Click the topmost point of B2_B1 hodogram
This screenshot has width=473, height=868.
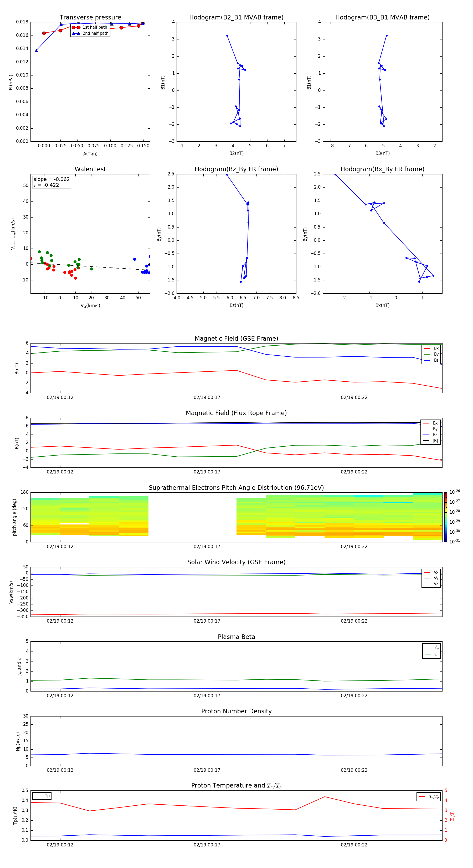pos(227,36)
